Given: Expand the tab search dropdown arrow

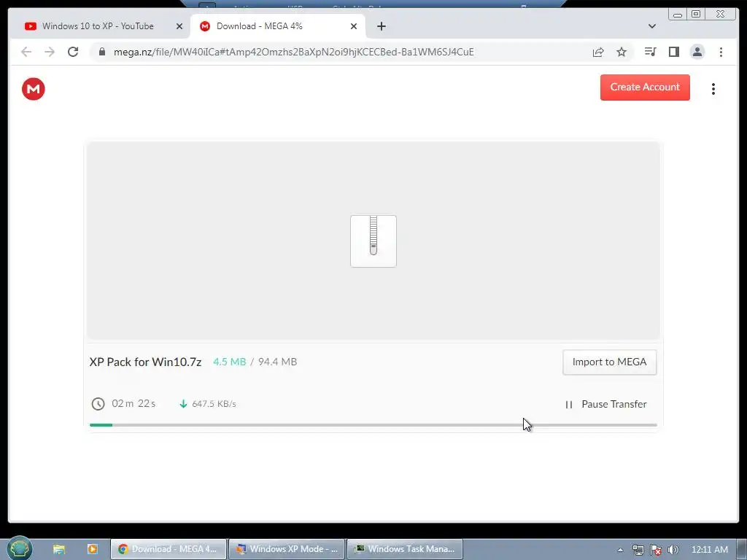Looking at the screenshot, I should 651,26.
